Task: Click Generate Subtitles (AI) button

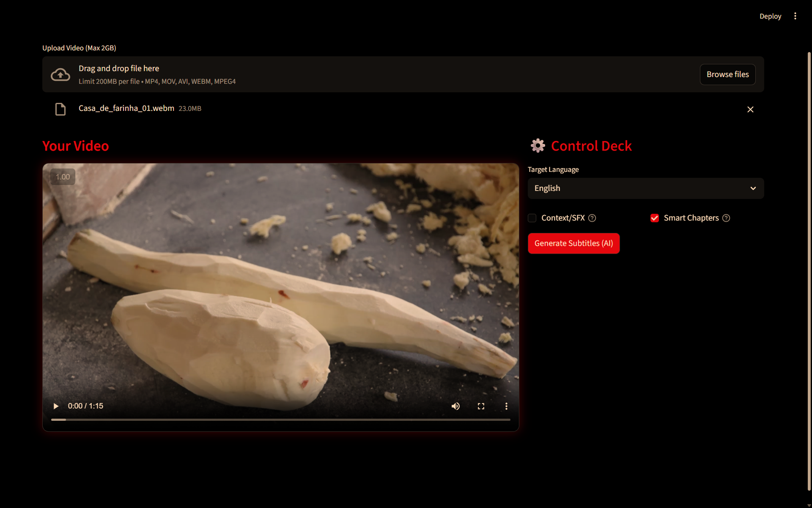Action: tap(573, 243)
